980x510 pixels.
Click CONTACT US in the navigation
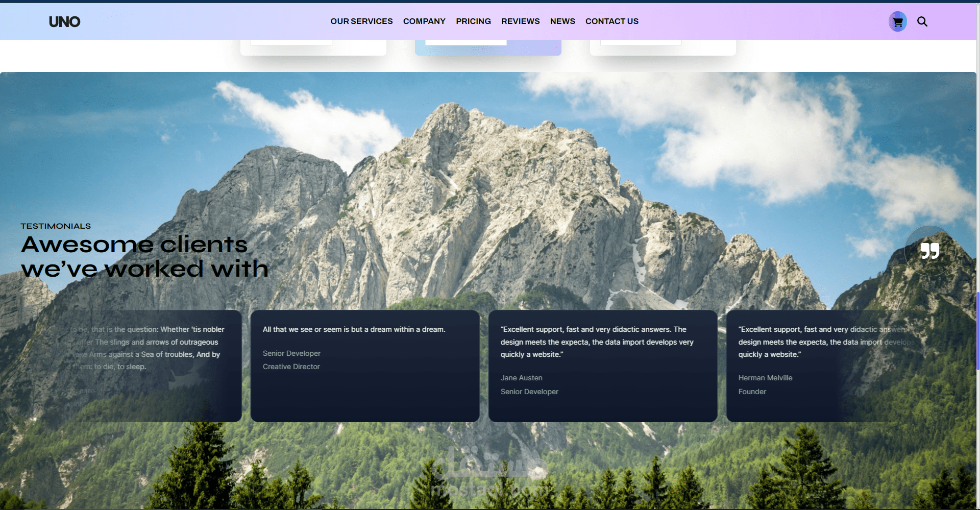(x=612, y=21)
